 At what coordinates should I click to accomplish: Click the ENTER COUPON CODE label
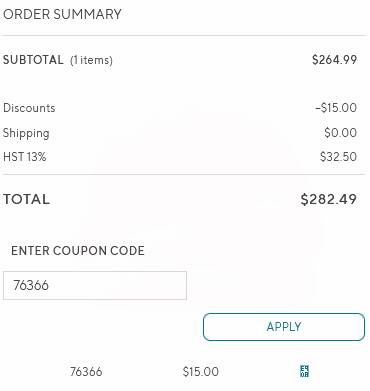click(x=78, y=251)
